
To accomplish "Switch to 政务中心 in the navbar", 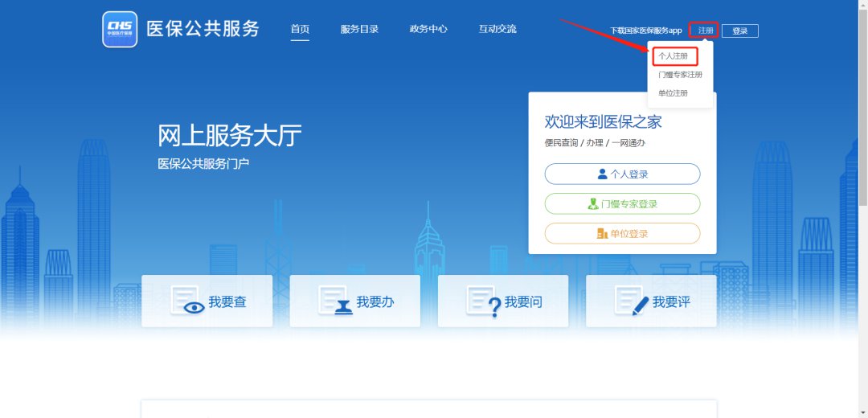I will coord(428,30).
